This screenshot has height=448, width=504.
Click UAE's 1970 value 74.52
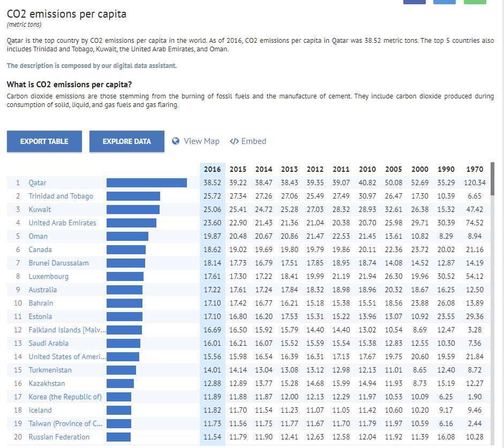click(475, 223)
